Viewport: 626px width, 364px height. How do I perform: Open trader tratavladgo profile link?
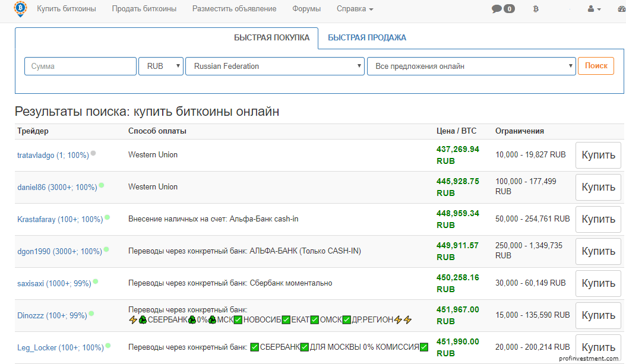point(53,155)
